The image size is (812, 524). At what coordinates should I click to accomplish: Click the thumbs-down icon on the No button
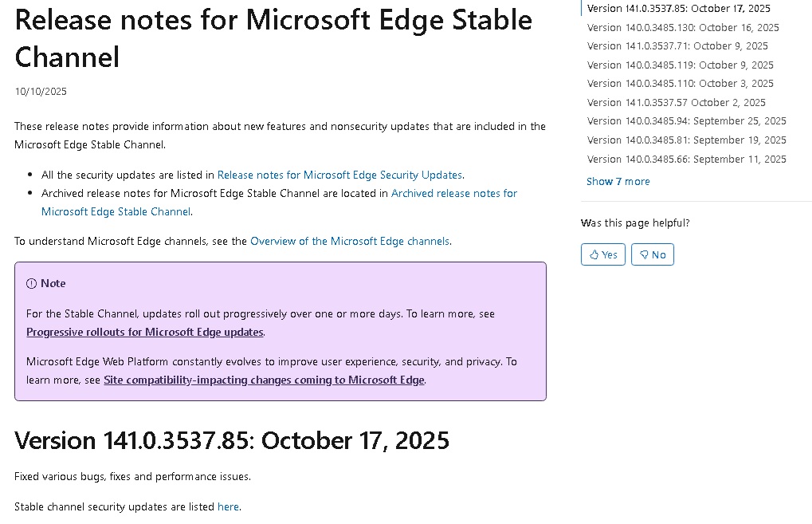coord(644,254)
